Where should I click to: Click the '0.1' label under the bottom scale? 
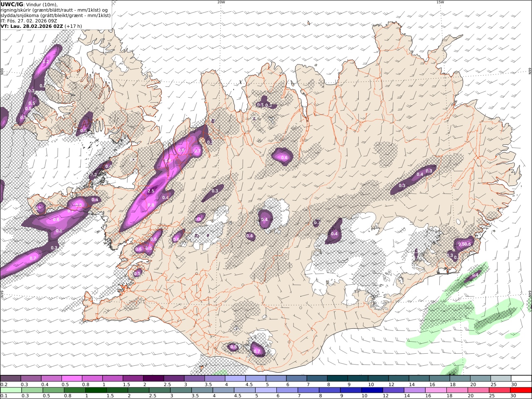click(x=4, y=396)
